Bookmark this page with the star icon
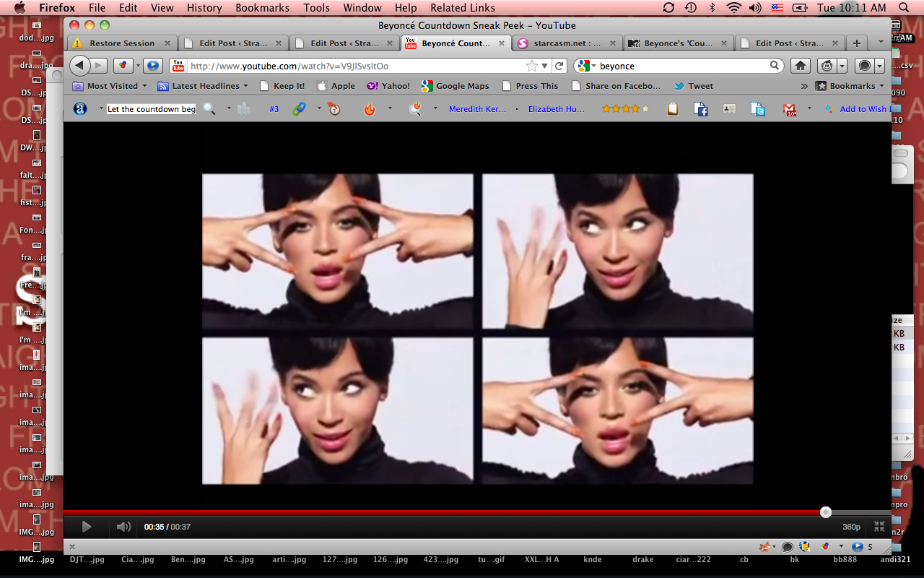 (532, 66)
